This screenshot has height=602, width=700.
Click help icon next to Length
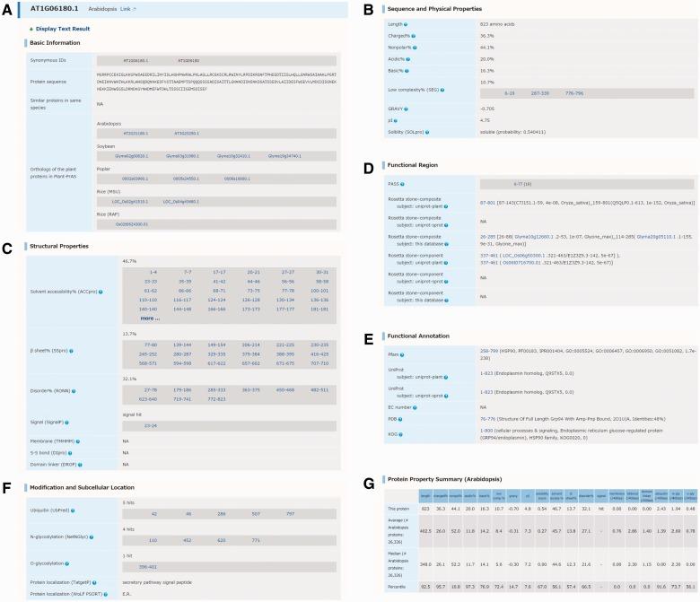coord(406,23)
